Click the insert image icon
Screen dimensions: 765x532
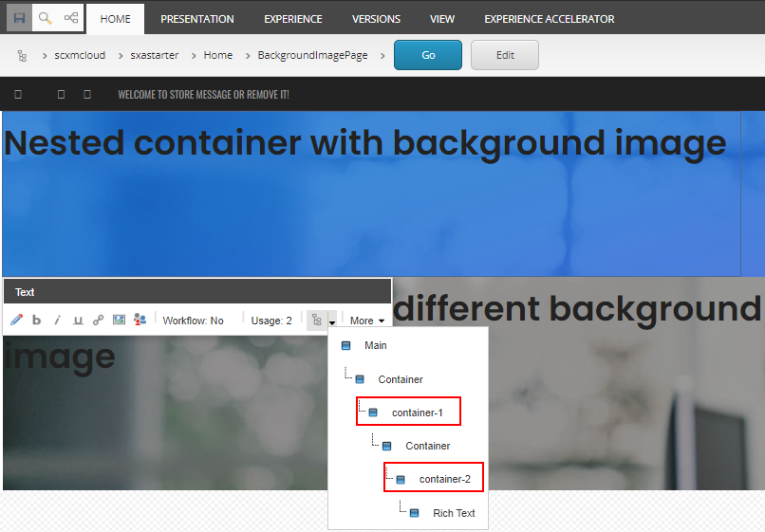coord(119,320)
